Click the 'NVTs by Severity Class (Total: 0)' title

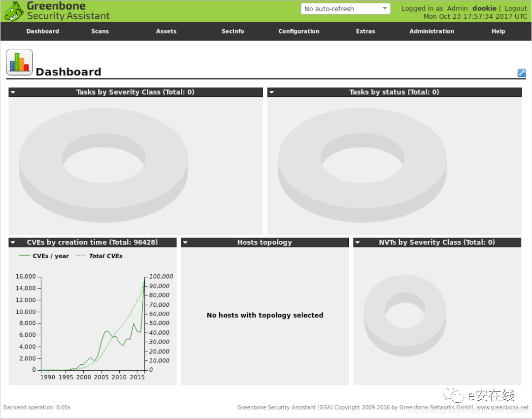(437, 242)
